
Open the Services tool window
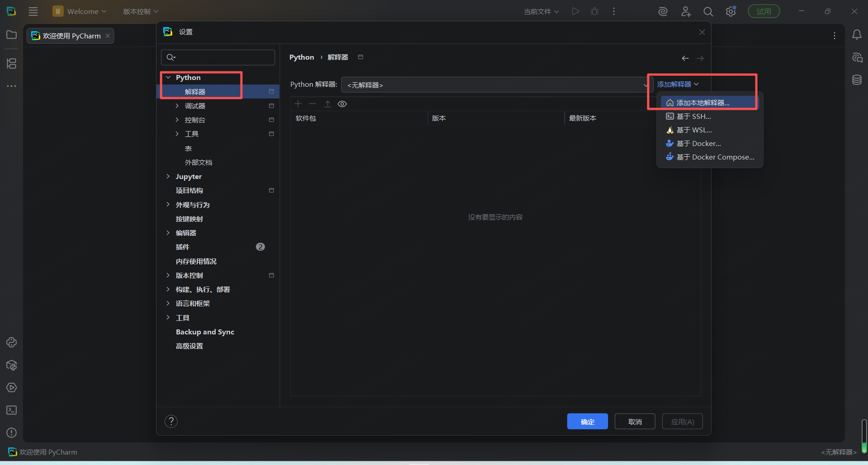(x=12, y=388)
